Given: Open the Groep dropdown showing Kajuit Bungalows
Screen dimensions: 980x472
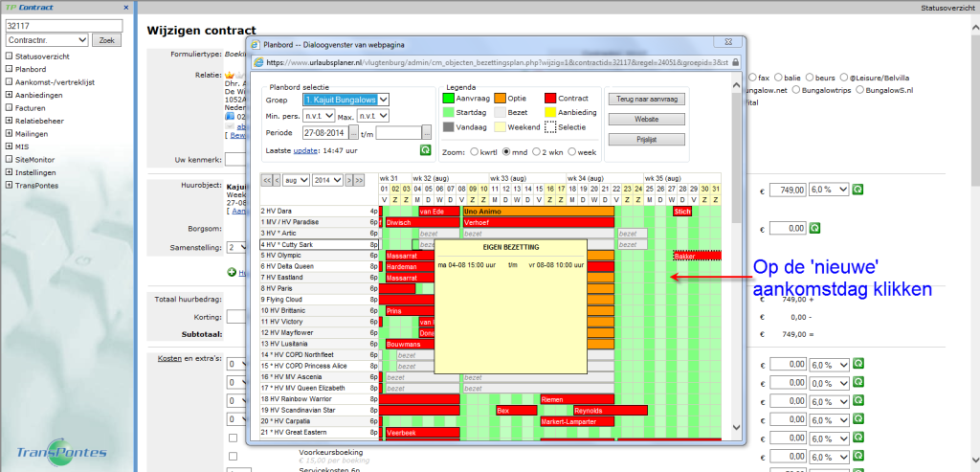Looking at the screenshot, I should [x=345, y=99].
